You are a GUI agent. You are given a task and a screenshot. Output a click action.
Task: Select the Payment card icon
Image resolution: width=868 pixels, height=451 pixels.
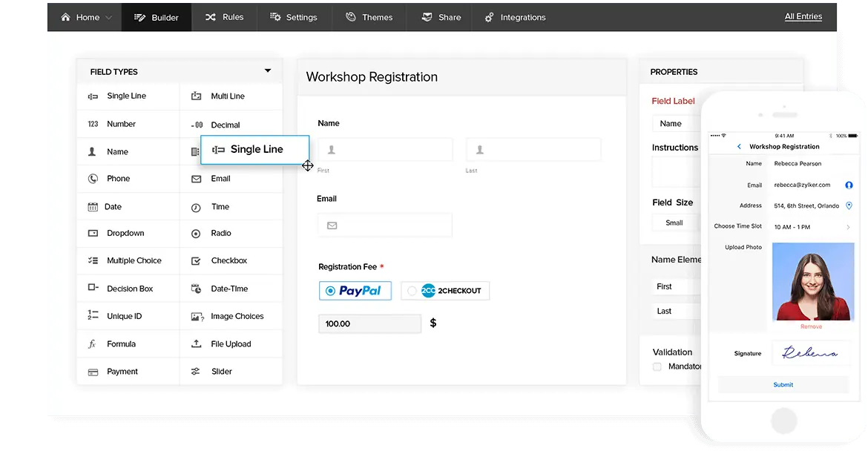(93, 372)
